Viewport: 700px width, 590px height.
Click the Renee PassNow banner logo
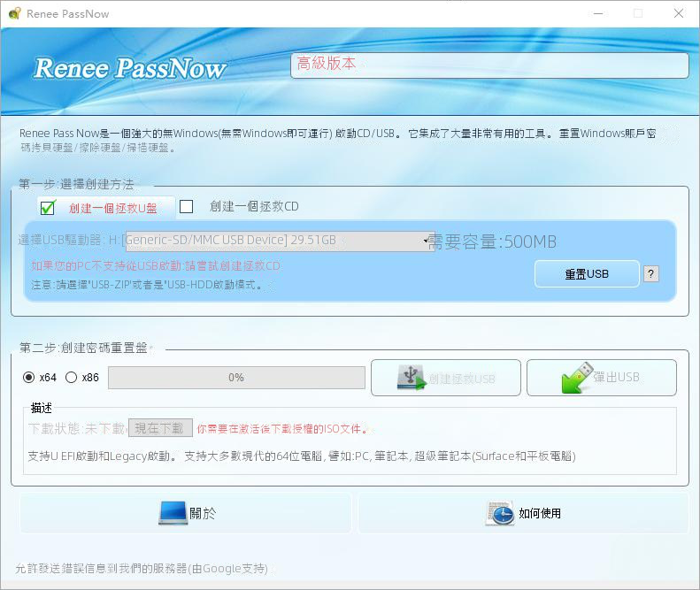(130, 68)
